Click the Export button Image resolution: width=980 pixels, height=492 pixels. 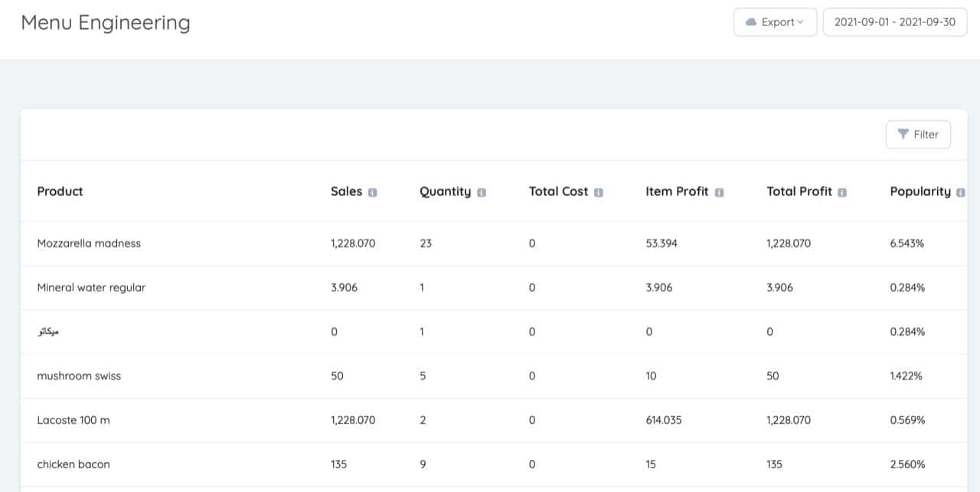(x=775, y=22)
